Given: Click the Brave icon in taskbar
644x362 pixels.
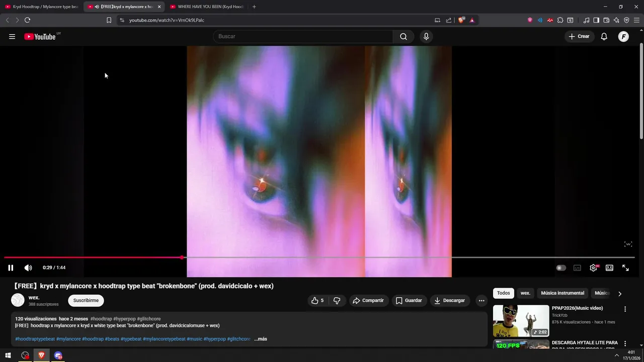Looking at the screenshot, I should click(41, 355).
